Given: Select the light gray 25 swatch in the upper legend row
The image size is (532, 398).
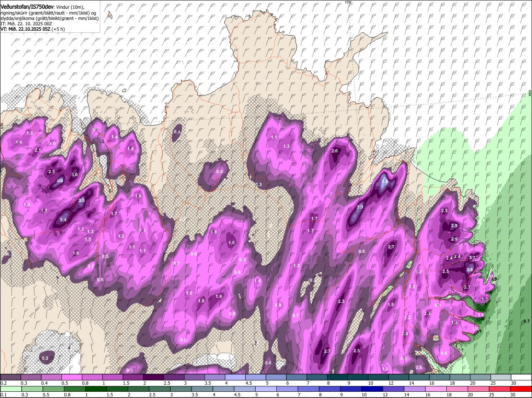Looking at the screenshot, I should tap(501, 377).
